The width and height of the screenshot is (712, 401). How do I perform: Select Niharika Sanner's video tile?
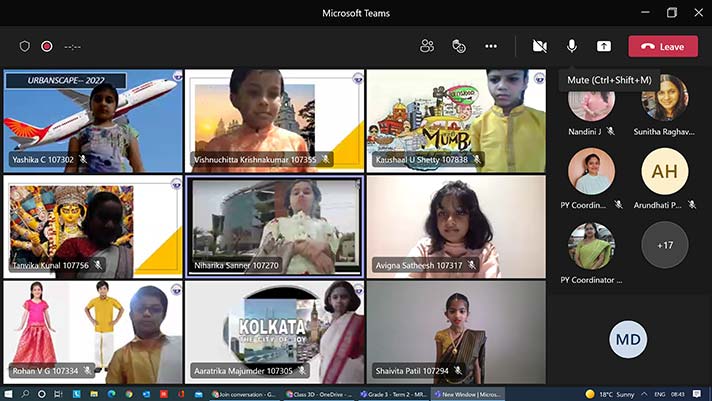tap(275, 225)
